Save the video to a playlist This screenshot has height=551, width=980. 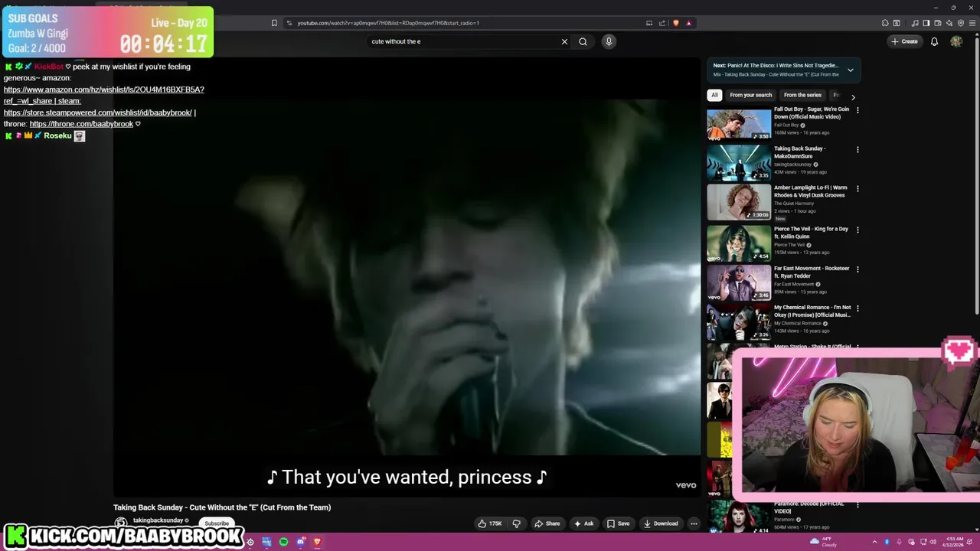coord(618,523)
